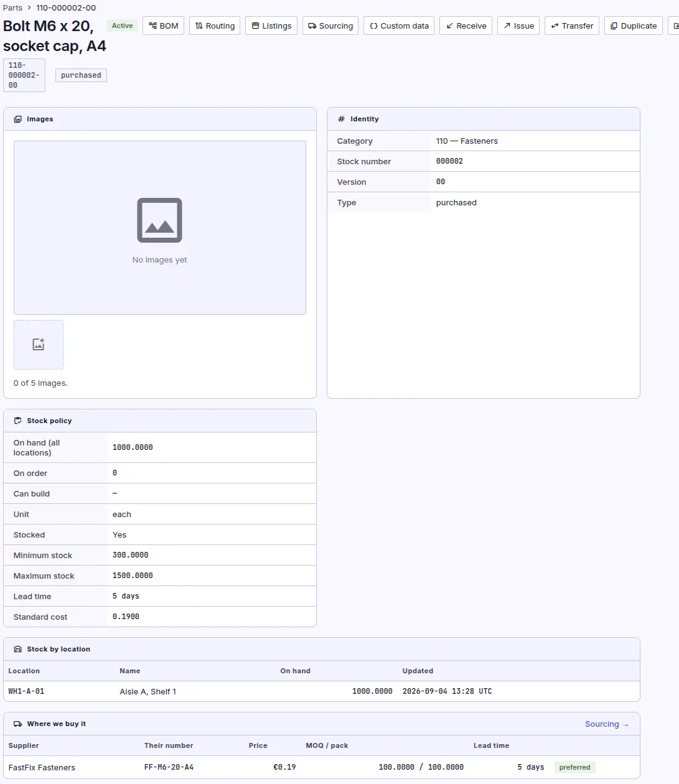
Task: Click the Images panel header icon
Action: 18,119
